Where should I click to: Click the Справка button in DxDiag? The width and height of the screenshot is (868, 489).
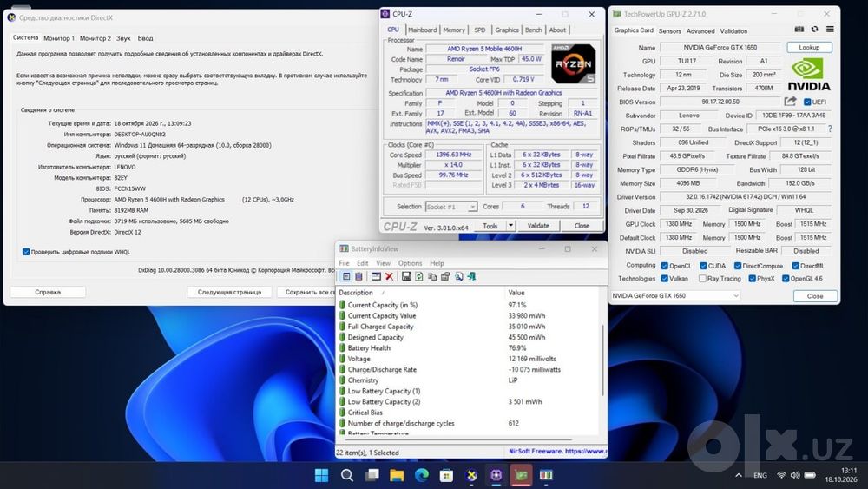click(x=48, y=292)
